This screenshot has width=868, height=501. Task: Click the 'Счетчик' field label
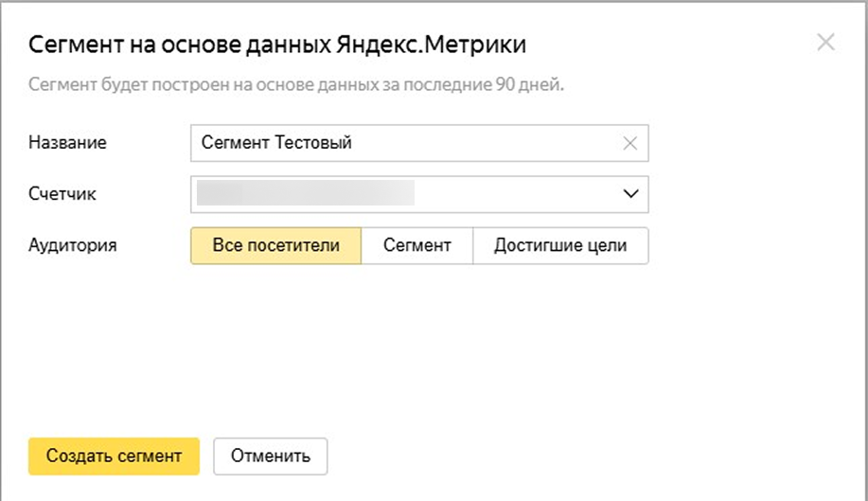(x=62, y=194)
